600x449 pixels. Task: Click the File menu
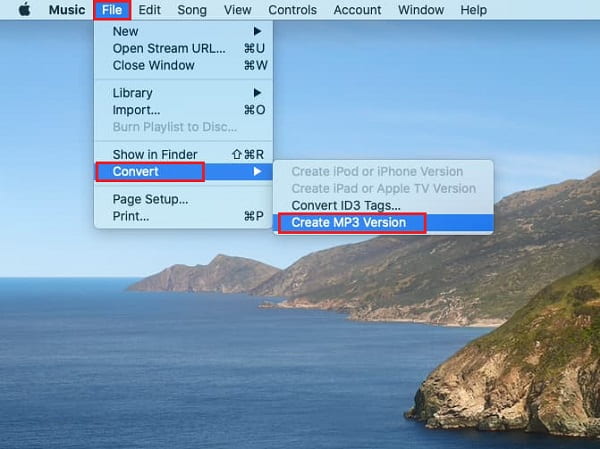[x=112, y=10]
